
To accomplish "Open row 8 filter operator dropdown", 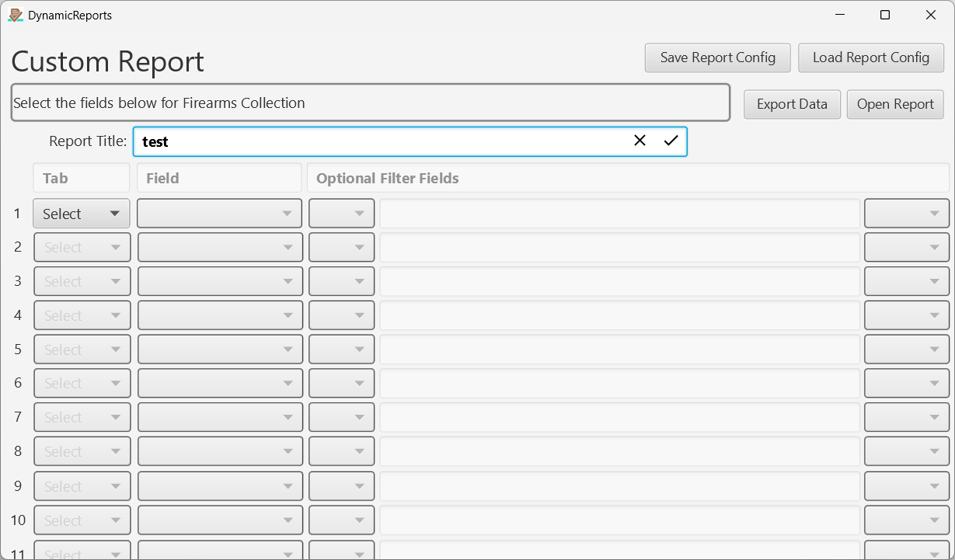I will [x=341, y=451].
